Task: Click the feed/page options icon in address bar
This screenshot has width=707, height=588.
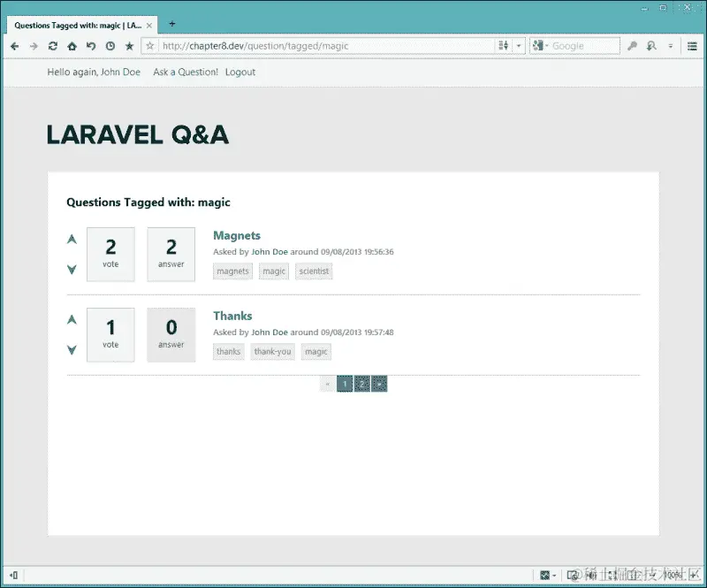Action: [x=503, y=46]
